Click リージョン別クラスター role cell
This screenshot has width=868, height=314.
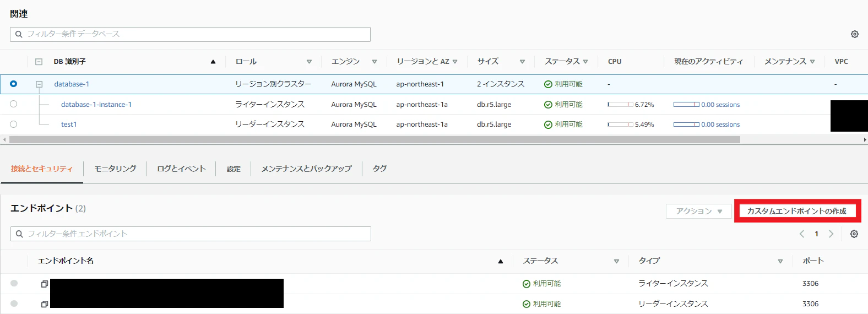tap(273, 84)
